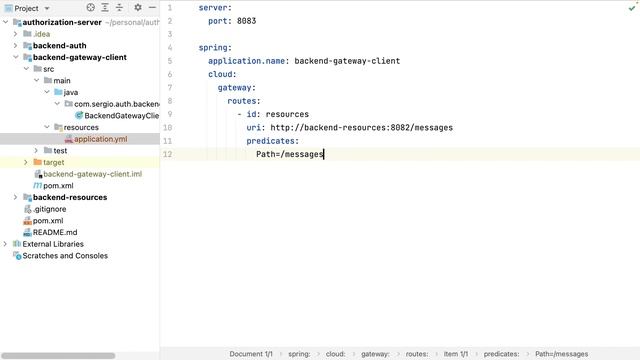The height and width of the screenshot is (360, 640).
Task: Open pom.xml inside backend-gateway-client
Action: (58, 185)
